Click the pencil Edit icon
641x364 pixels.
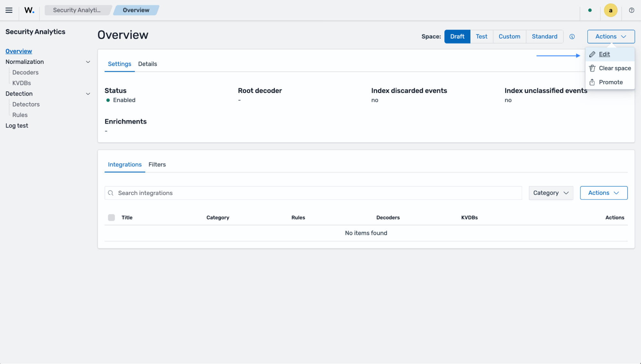(592, 54)
